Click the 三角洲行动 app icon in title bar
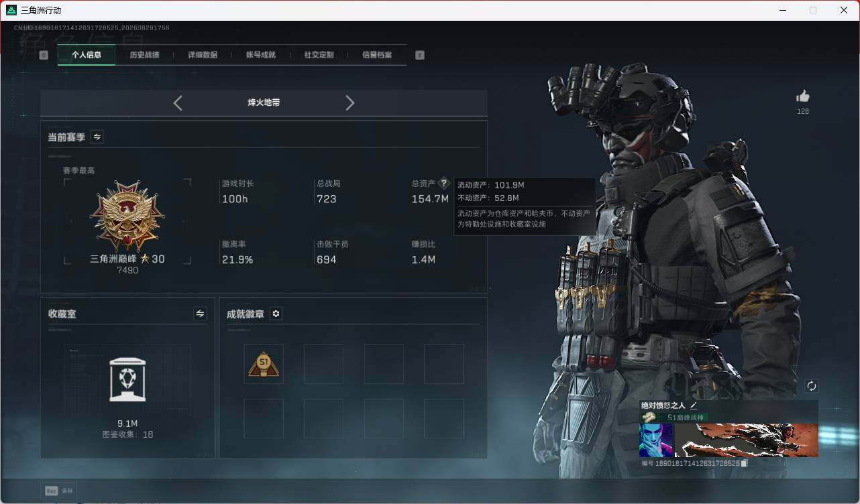 pos(11,10)
